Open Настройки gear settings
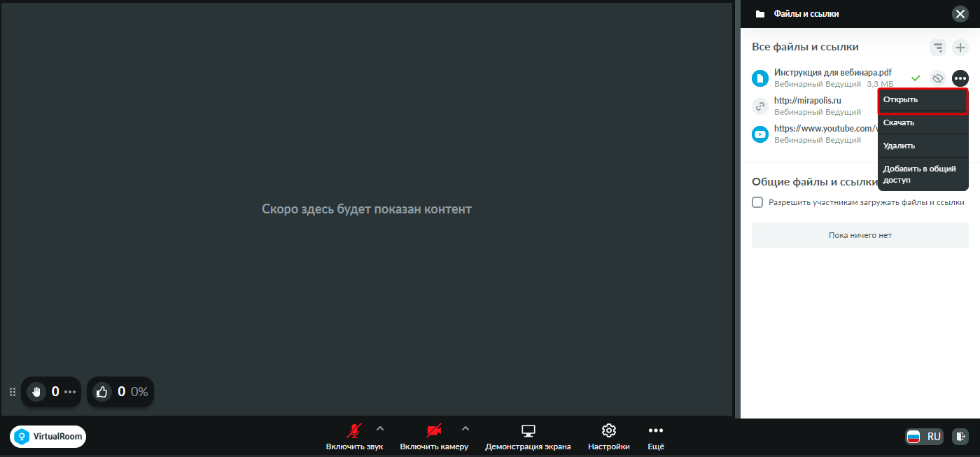This screenshot has width=980, height=457. tap(608, 437)
